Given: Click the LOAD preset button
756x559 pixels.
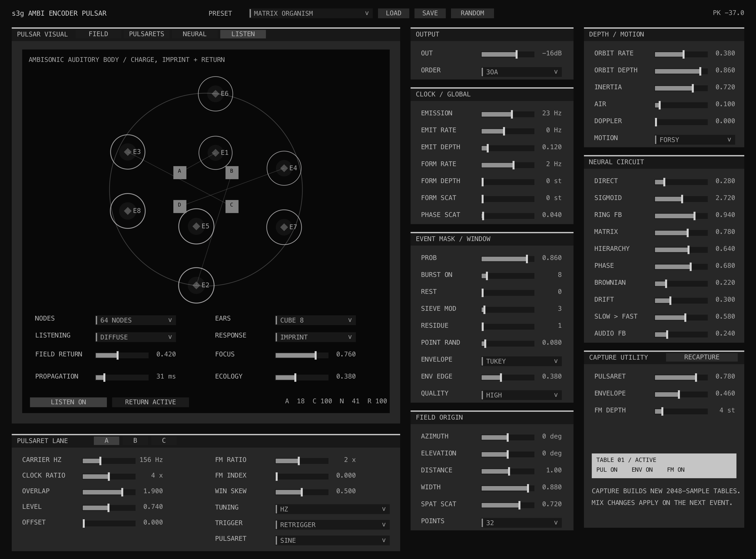Looking at the screenshot, I should 394,13.
